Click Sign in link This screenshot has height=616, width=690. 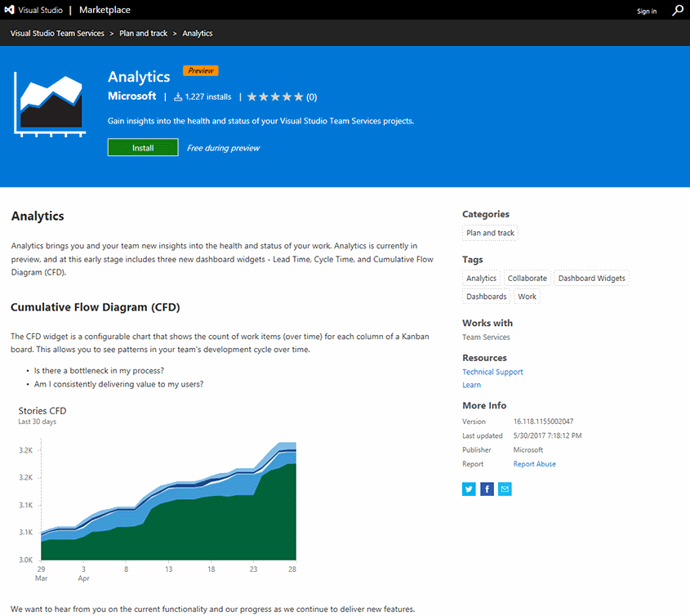(647, 11)
